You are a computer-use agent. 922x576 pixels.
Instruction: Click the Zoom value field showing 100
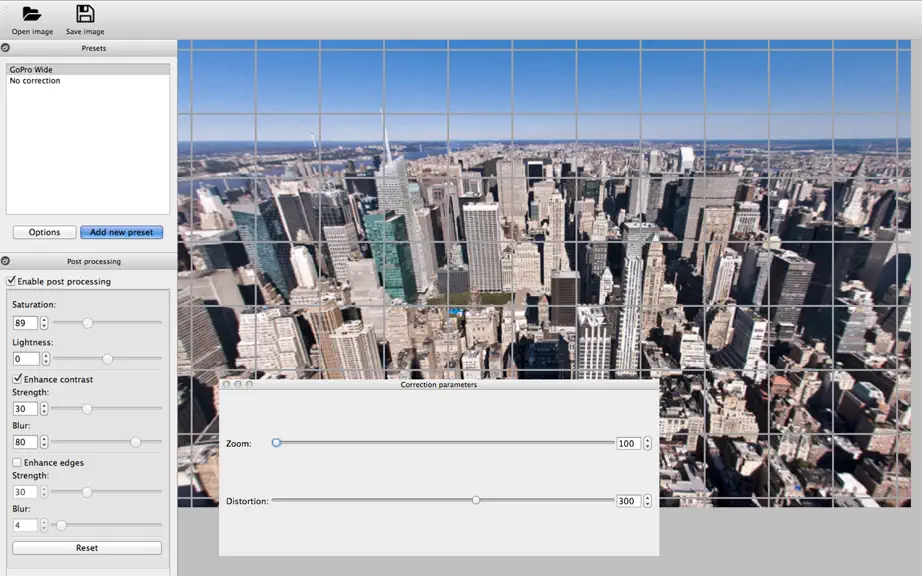point(628,443)
